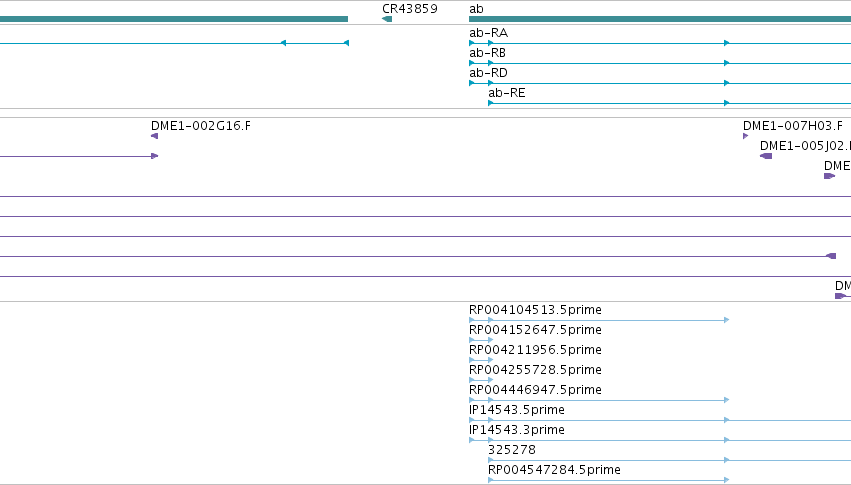Click the ab-RD transcript label
Image resolution: width=851 pixels, height=485 pixels.
tap(488, 73)
